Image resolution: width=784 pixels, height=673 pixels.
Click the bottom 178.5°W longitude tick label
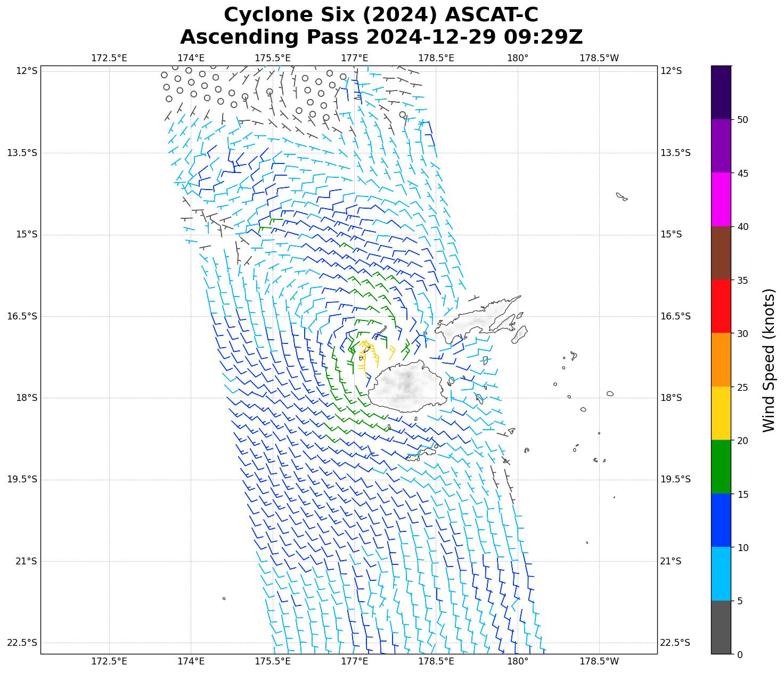click(x=599, y=661)
